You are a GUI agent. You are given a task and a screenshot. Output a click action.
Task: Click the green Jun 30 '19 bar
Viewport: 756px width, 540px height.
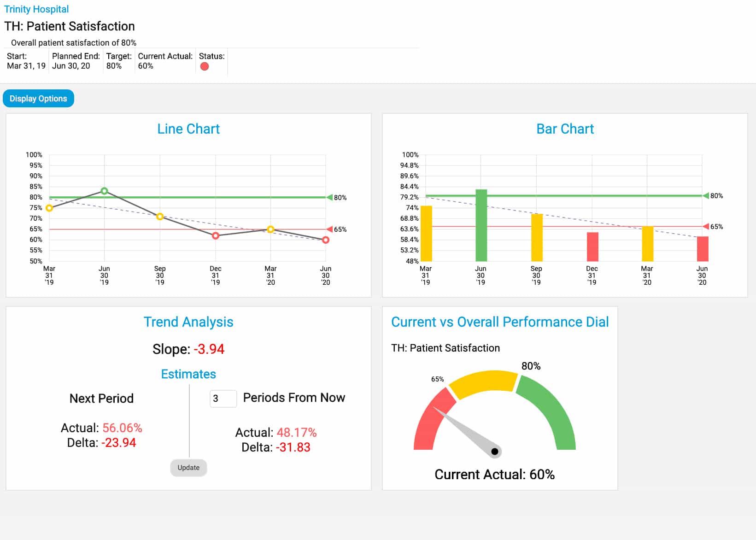point(481,226)
